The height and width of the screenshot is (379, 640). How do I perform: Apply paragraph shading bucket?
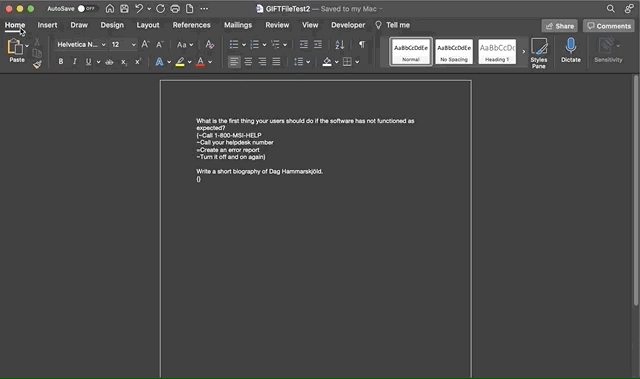click(x=327, y=62)
